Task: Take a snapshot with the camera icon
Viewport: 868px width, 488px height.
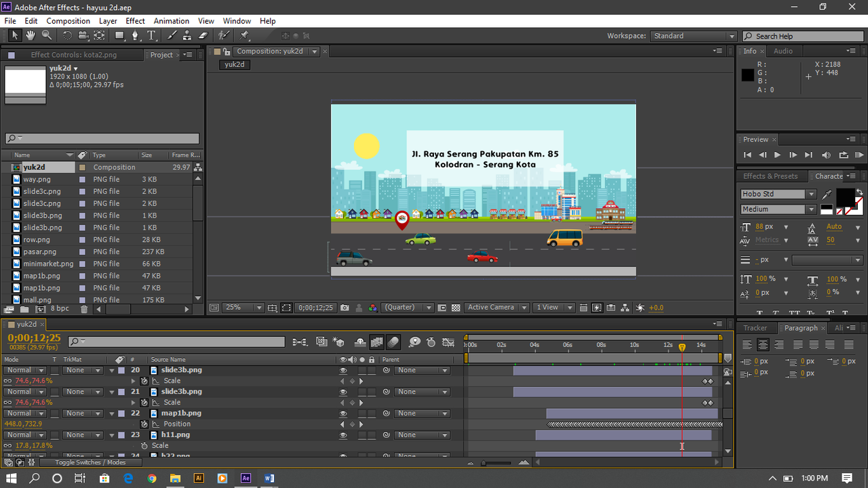Action: [x=344, y=308]
